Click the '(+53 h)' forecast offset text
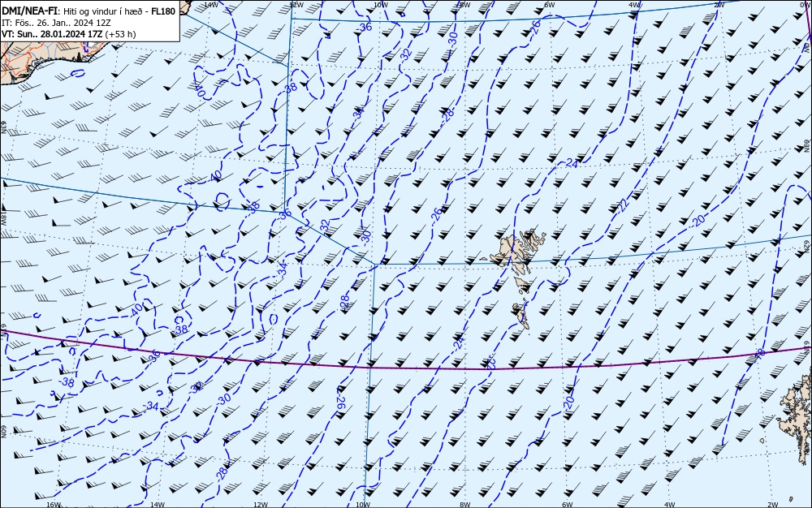This screenshot has height=508, width=812. coord(120,34)
